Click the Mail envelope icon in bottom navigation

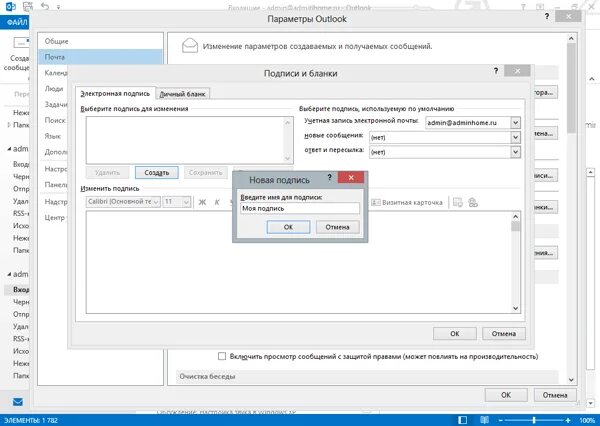coord(18,402)
